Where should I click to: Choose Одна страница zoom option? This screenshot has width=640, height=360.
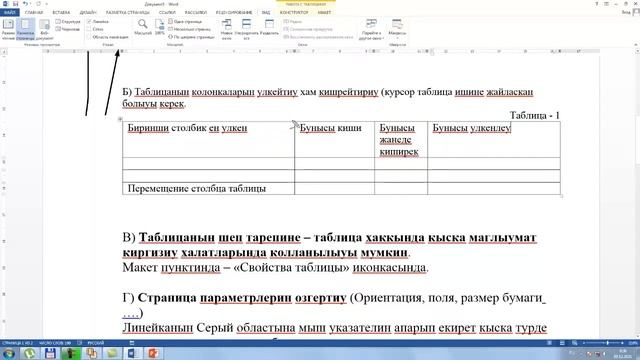185,22
